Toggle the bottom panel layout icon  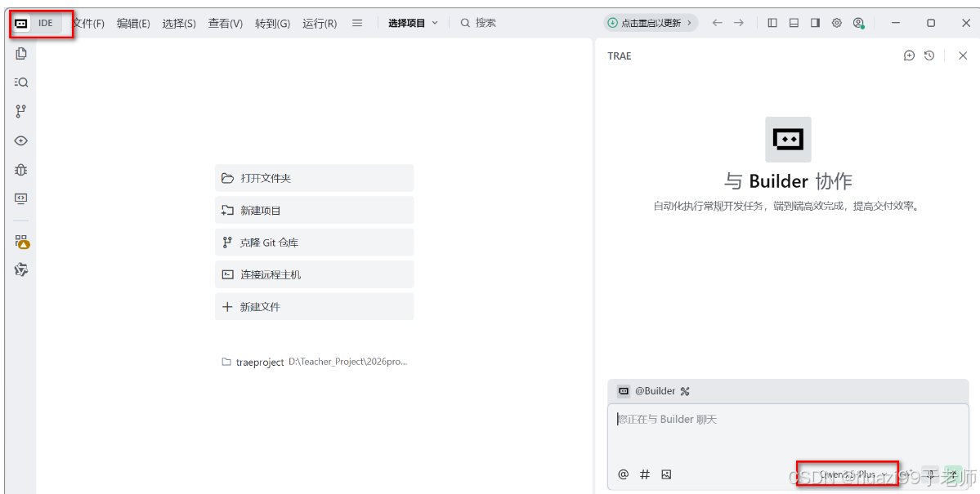[x=794, y=23]
